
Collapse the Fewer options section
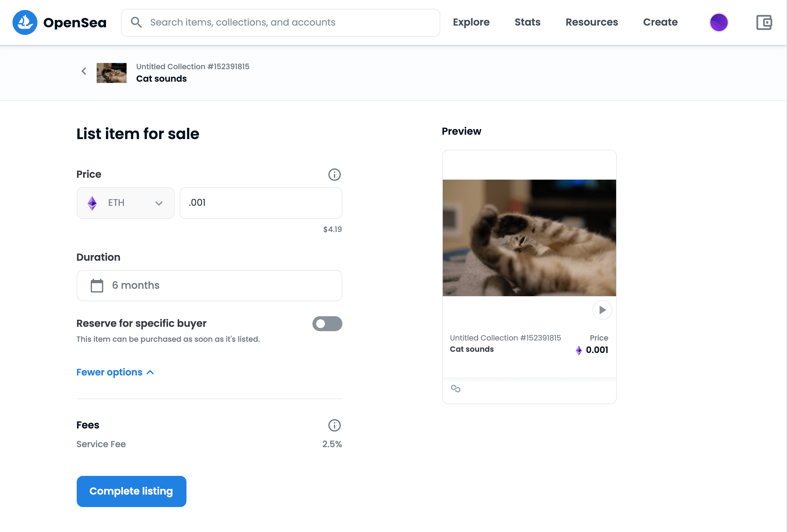pyautogui.click(x=115, y=372)
